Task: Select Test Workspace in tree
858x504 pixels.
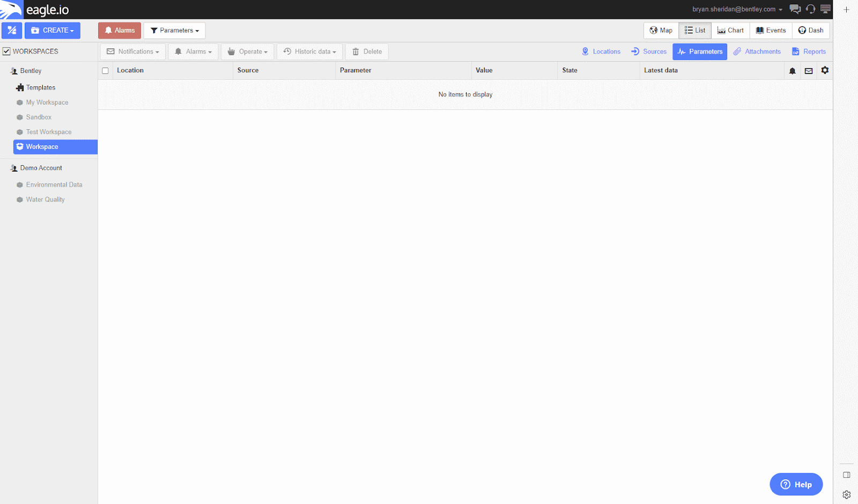Action: coord(49,132)
